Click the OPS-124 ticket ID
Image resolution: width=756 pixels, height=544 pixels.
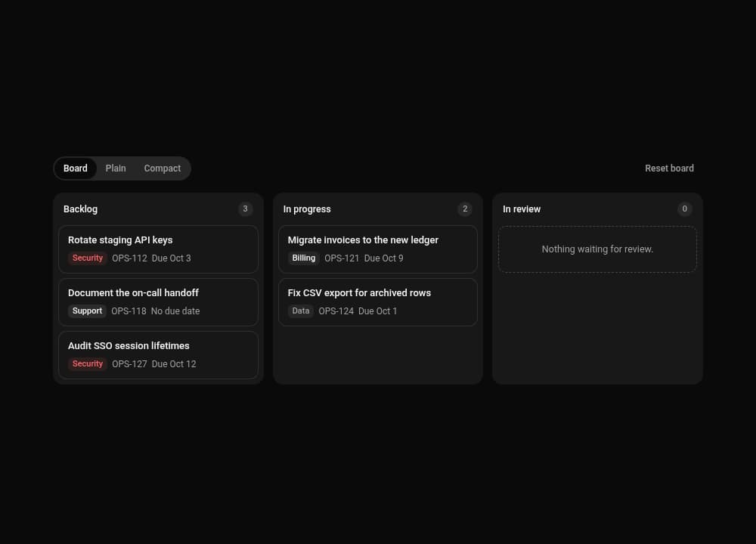coord(336,311)
